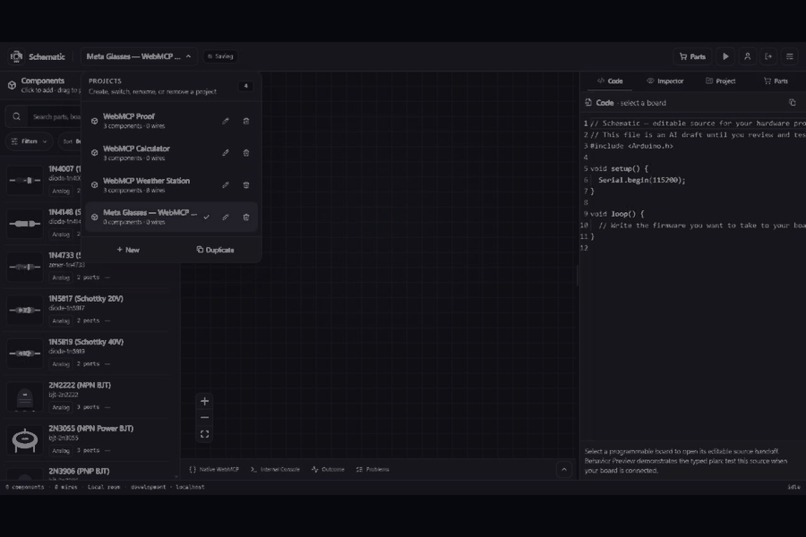Rename Meta Glasses project with pencil icon
This screenshot has height=537, width=806.
pyautogui.click(x=225, y=217)
